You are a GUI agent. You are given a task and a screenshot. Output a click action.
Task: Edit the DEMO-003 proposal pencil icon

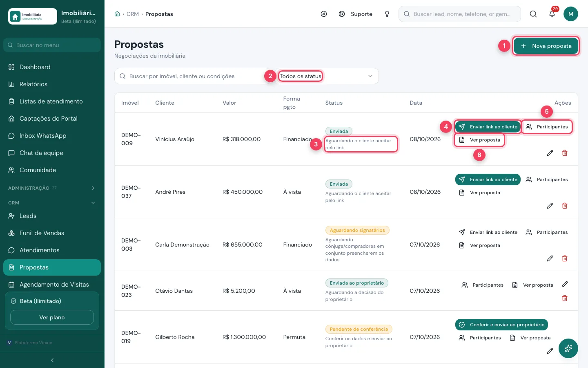coord(550,258)
